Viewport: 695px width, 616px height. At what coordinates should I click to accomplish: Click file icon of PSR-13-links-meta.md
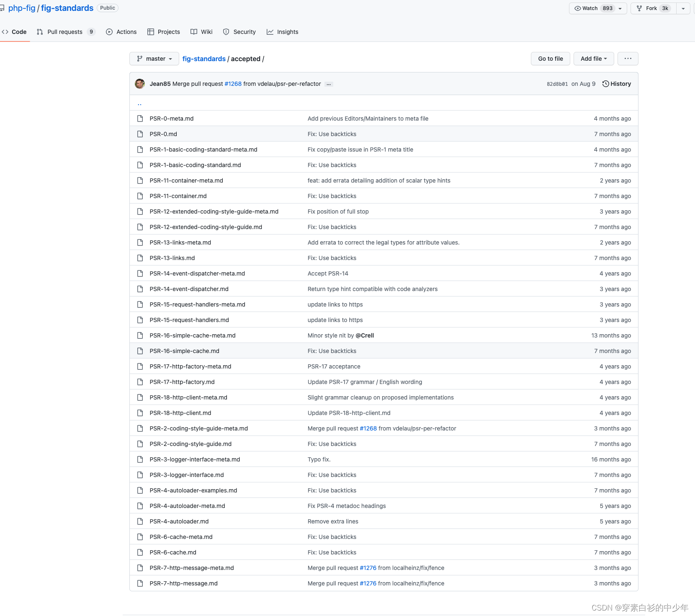140,242
